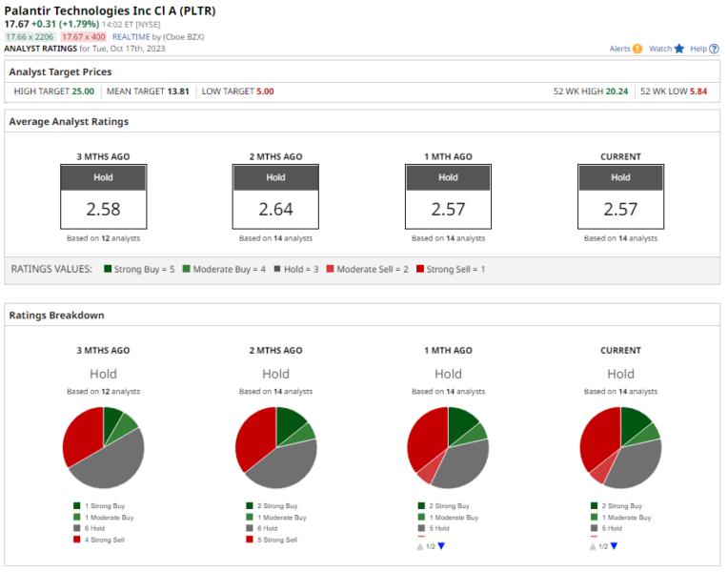Screen dimensions: 728x572
Task: Click the 52 WK LOW 5.84 value
Action: (x=698, y=92)
